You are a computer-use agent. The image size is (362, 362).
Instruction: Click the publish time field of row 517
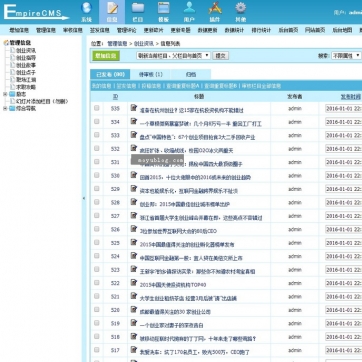pos(343,351)
